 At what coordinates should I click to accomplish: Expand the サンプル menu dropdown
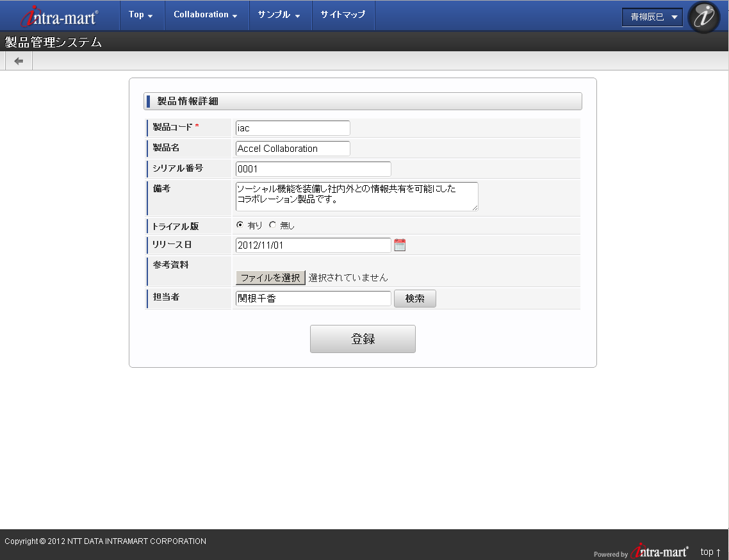[279, 15]
